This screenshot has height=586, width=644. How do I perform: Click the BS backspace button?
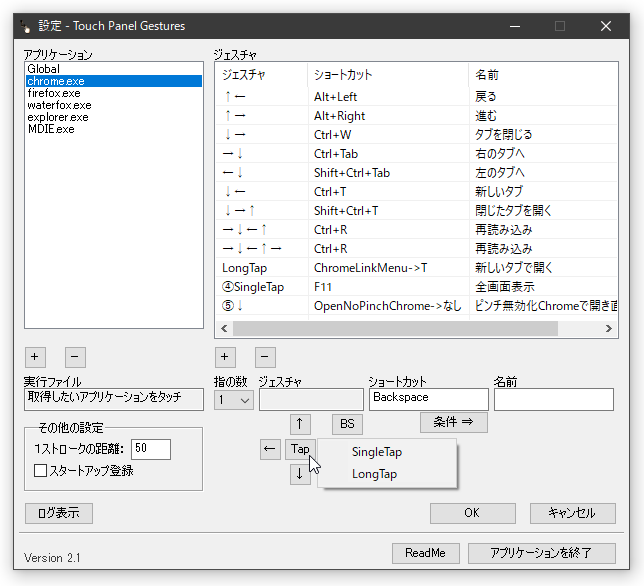click(x=347, y=424)
